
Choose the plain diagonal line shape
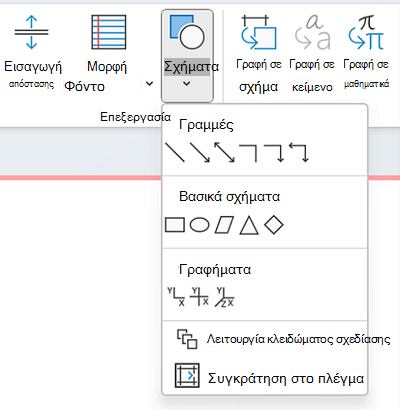click(x=175, y=152)
